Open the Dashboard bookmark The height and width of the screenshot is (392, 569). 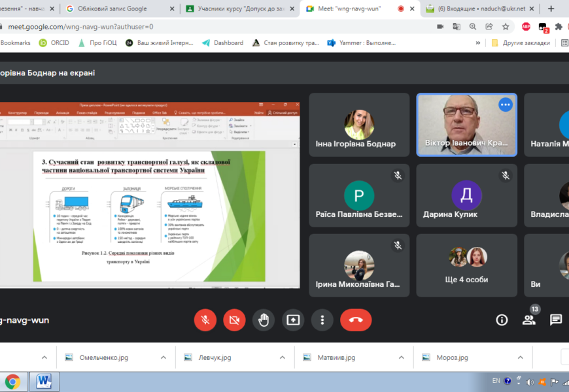tap(228, 42)
